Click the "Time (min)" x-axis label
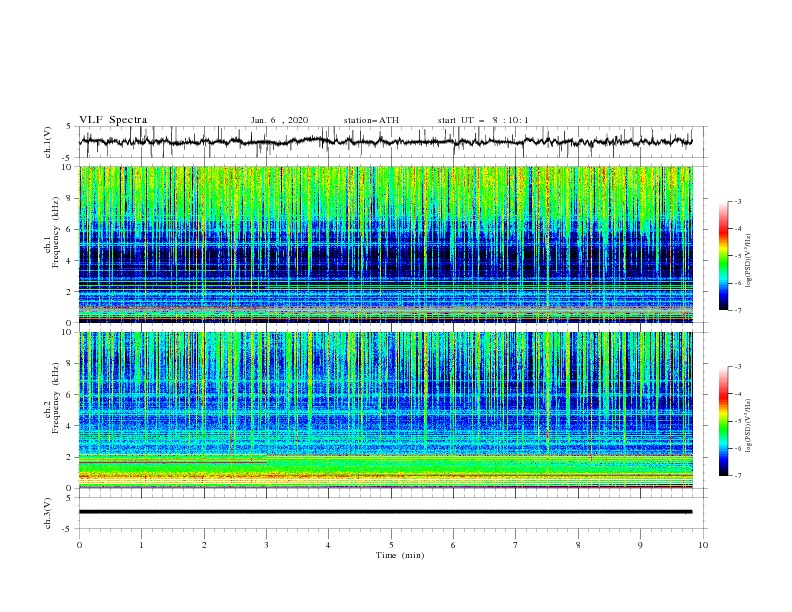 400,555
